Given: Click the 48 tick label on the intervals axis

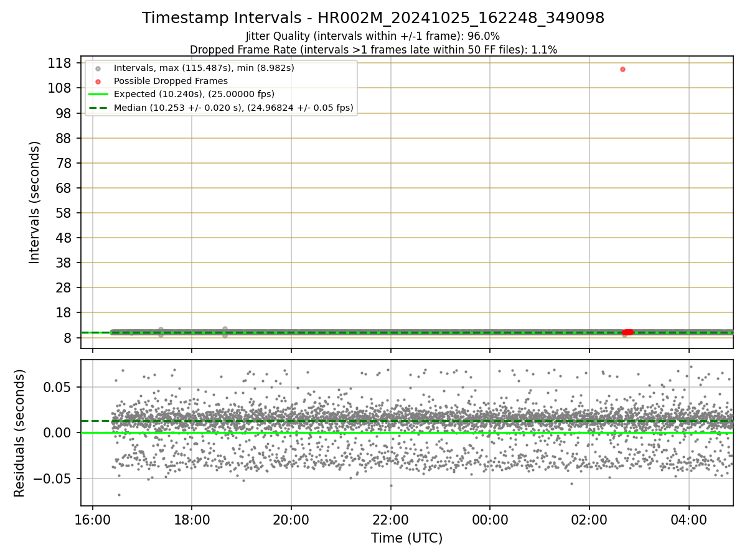Looking at the screenshot, I should click(x=63, y=238).
